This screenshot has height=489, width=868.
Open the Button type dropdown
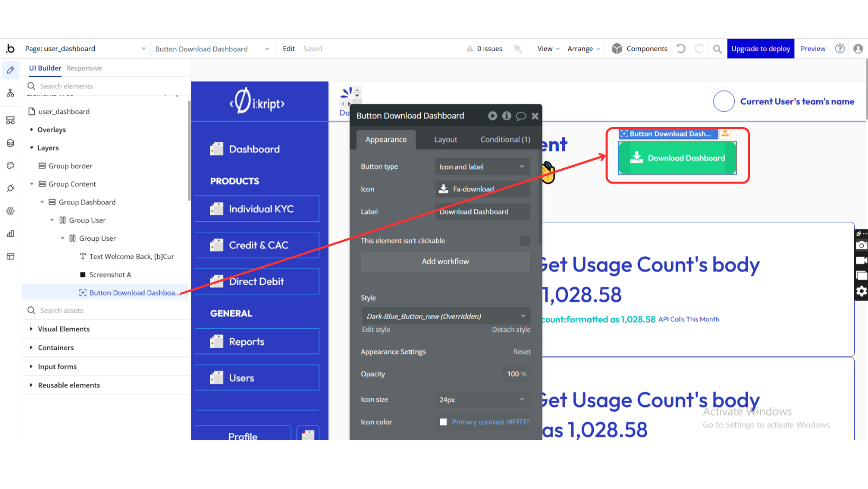482,167
